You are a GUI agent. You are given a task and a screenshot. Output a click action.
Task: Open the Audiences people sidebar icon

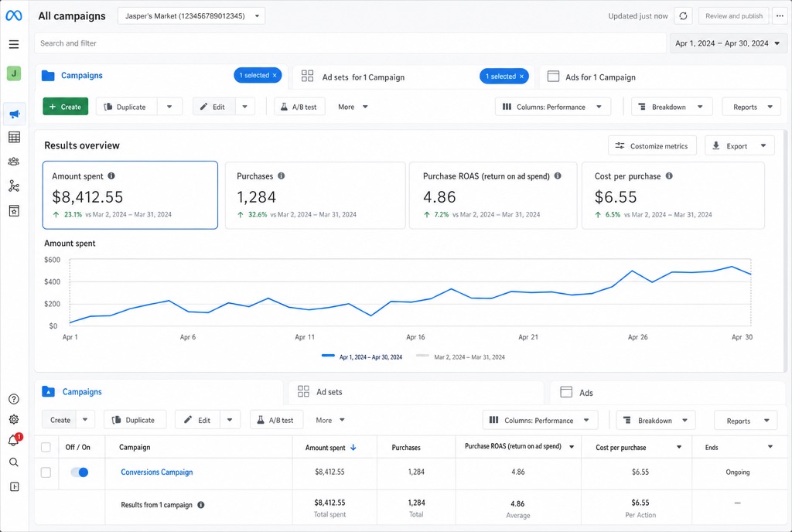[x=14, y=162]
